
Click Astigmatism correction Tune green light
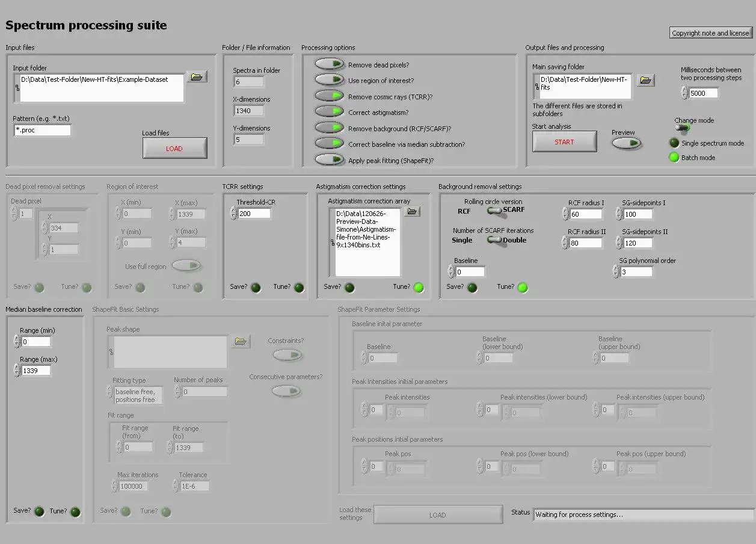coord(419,288)
